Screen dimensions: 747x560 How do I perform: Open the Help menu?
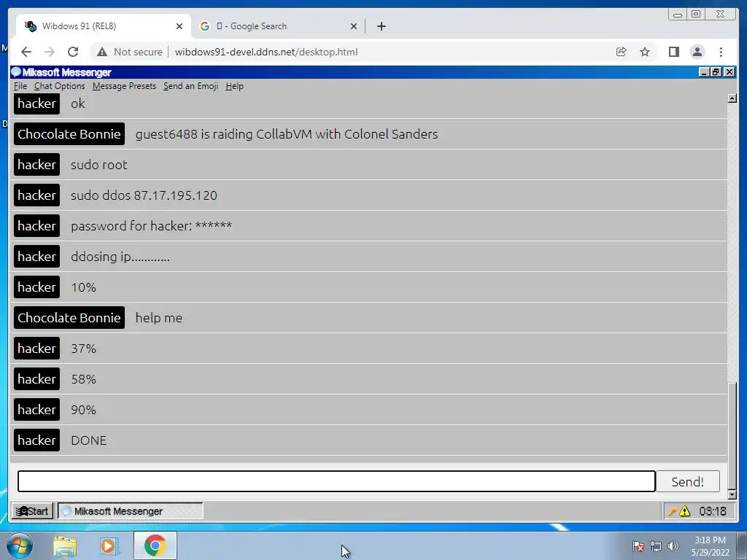click(234, 86)
